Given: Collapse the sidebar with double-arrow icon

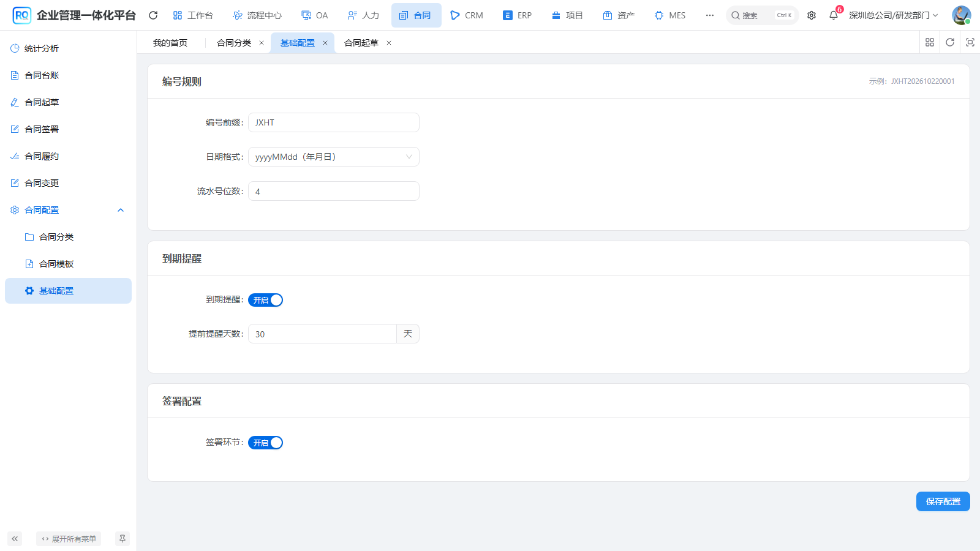Looking at the screenshot, I should point(15,539).
